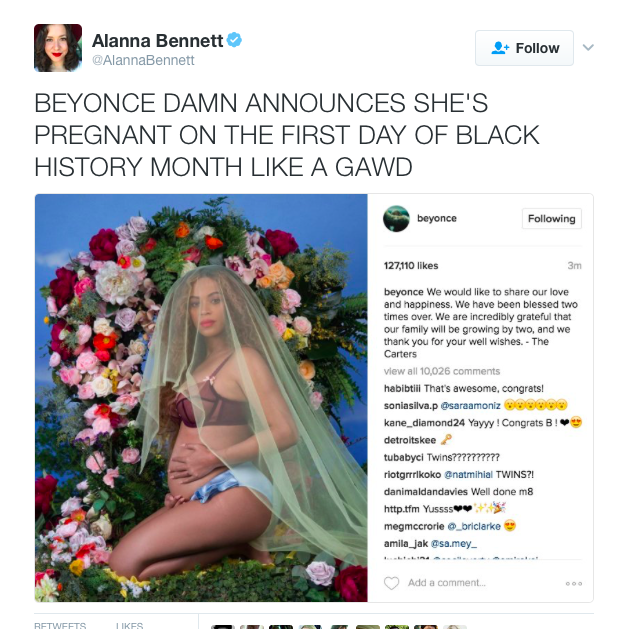Screen dimensions: 632x629
Task: Open commenter habibtiii's profile
Action: (402, 388)
